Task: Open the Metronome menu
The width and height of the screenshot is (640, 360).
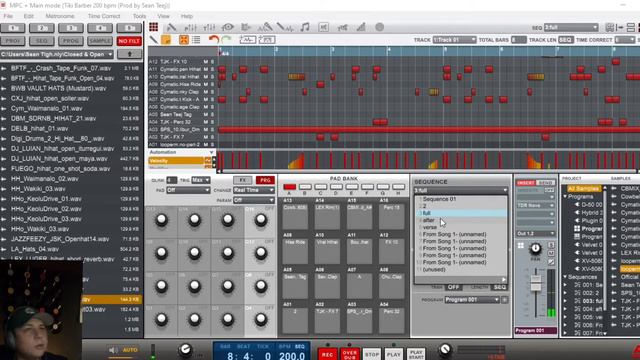Action: click(x=60, y=16)
